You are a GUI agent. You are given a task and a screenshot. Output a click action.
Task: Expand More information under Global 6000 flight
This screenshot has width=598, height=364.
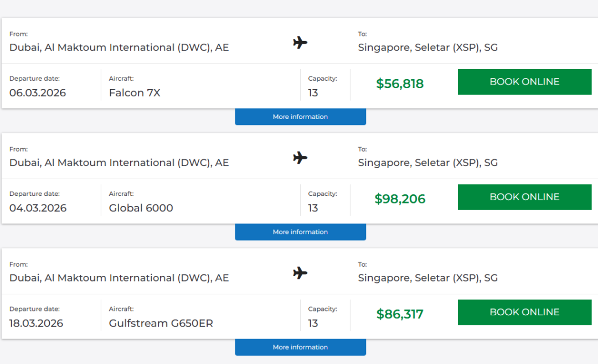(x=300, y=232)
